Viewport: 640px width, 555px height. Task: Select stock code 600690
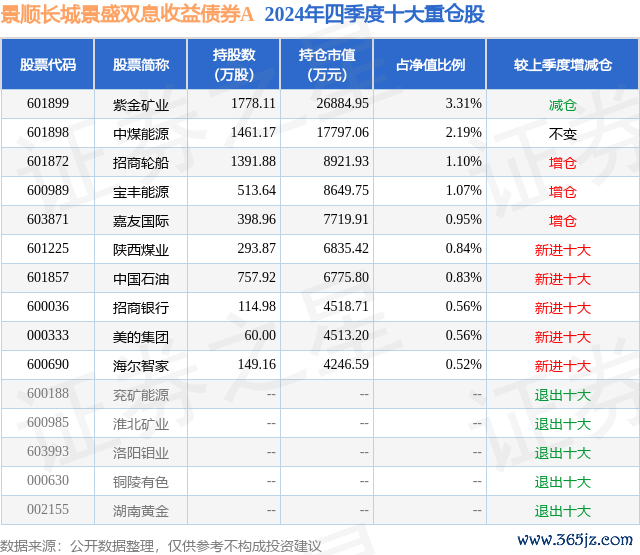click(48, 364)
